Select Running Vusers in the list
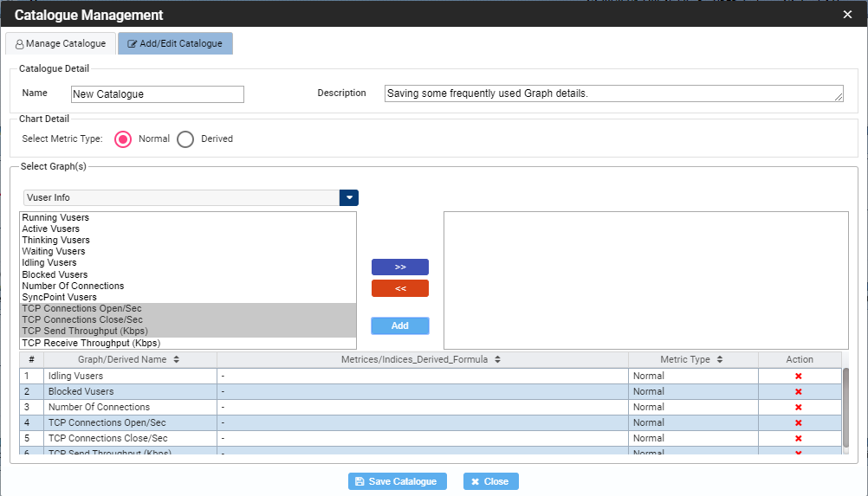 [x=188, y=217]
